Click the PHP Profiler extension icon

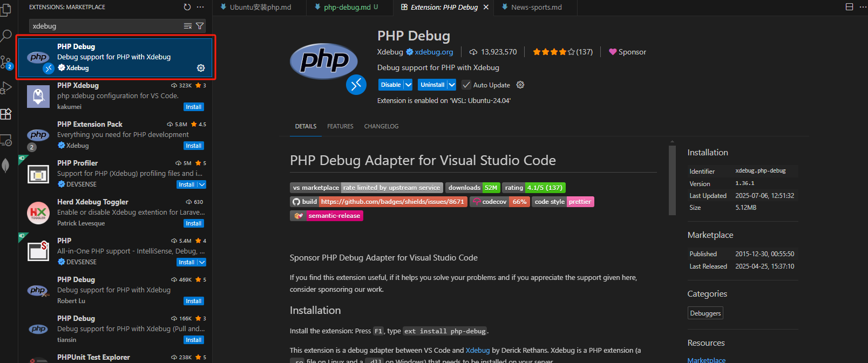click(38, 174)
